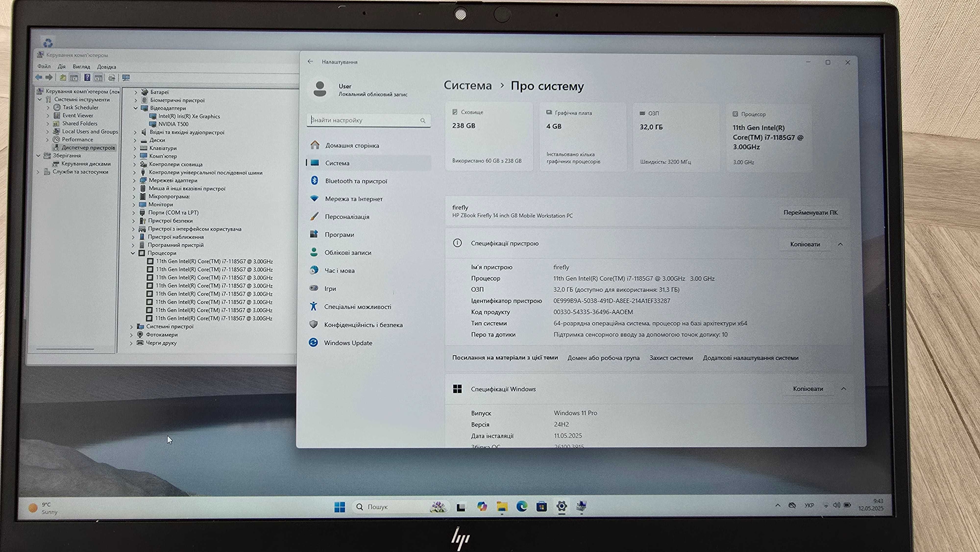
Task: Click Копіювати for Специфікації Windows
Action: [808, 389]
